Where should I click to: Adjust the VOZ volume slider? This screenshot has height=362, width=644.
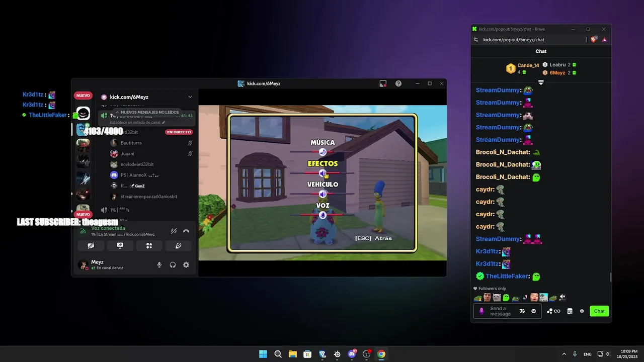[323, 215]
